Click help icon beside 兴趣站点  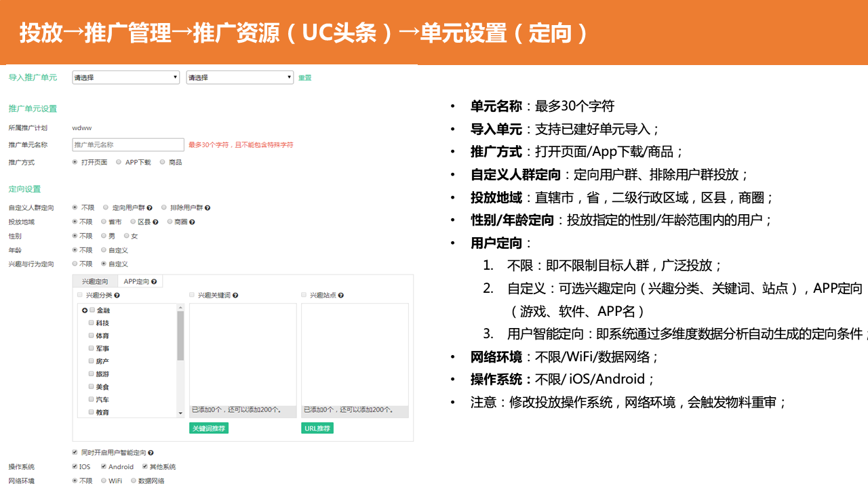pyautogui.click(x=340, y=296)
